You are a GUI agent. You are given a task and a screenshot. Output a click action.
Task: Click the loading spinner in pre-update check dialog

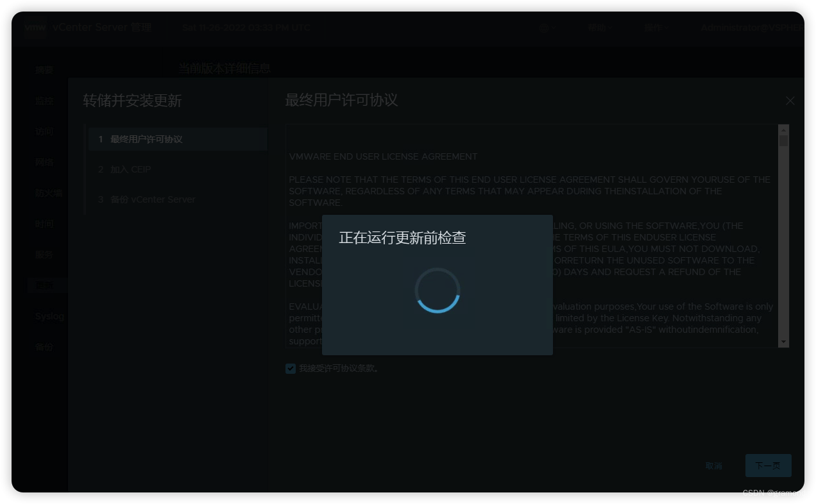pyautogui.click(x=438, y=290)
